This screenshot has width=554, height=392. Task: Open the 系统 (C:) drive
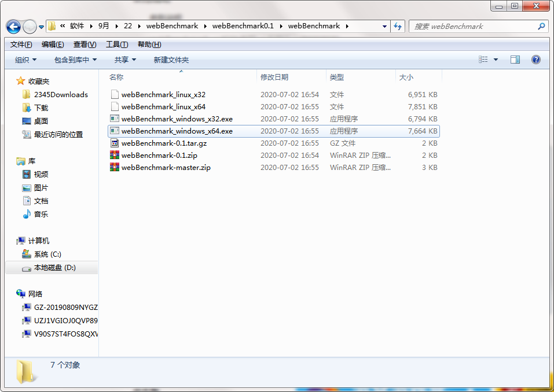coord(47,254)
